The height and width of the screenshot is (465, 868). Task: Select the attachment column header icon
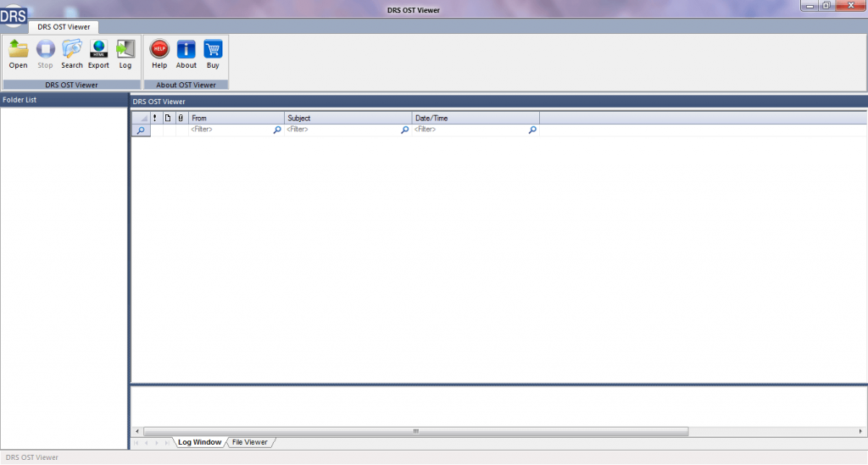click(x=181, y=118)
